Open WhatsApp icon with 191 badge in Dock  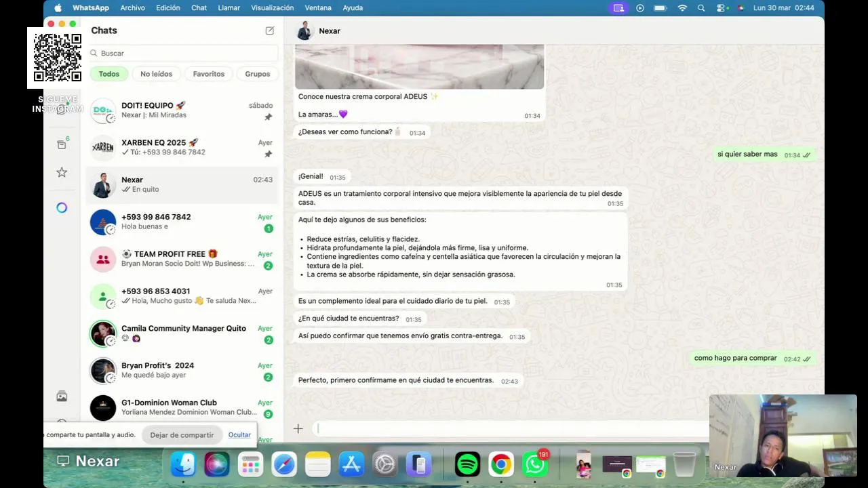[535, 464]
